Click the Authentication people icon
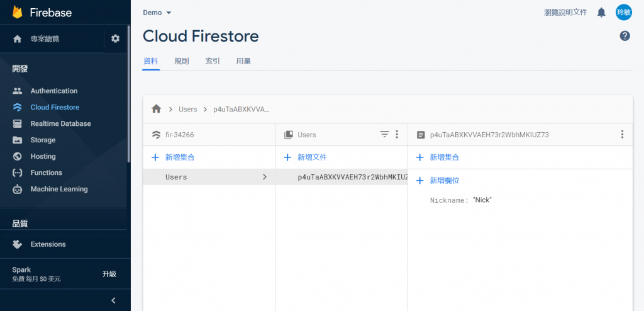This screenshot has width=644, height=311. 17,91
